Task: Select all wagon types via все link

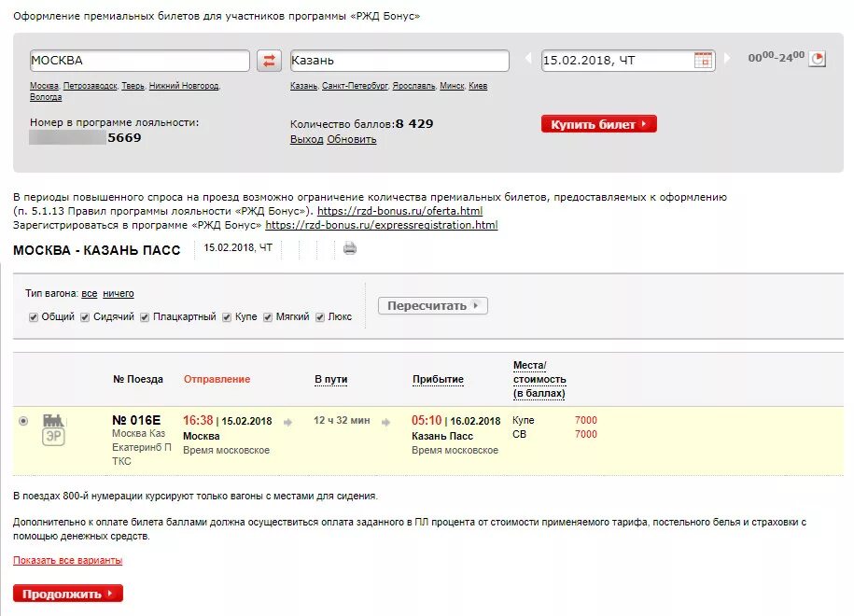Action: point(90,294)
